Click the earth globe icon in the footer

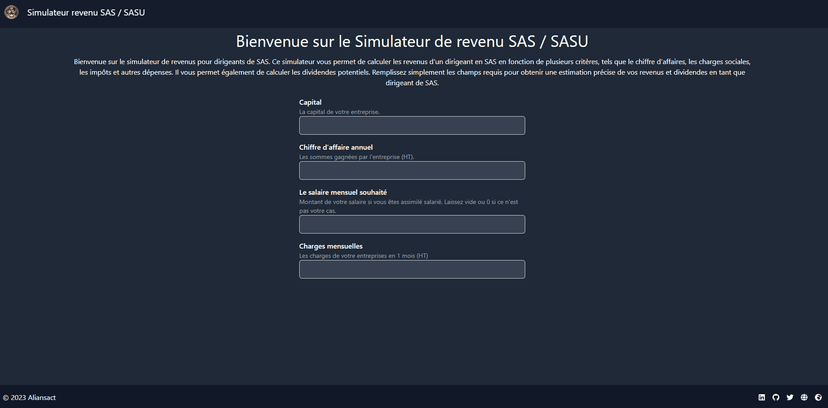818,397
